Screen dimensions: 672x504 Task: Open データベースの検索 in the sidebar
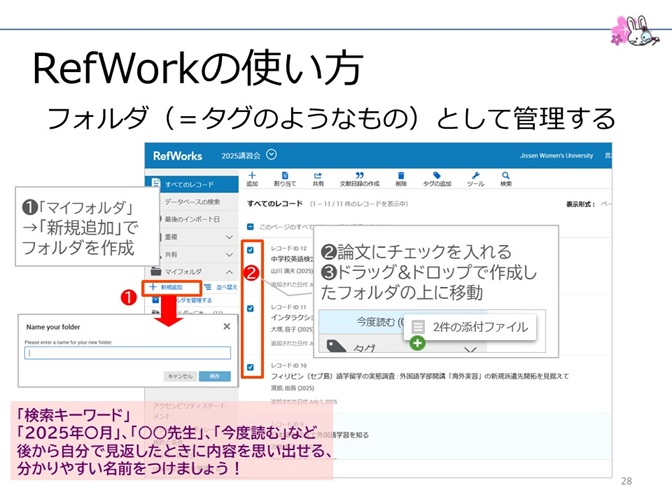192,202
